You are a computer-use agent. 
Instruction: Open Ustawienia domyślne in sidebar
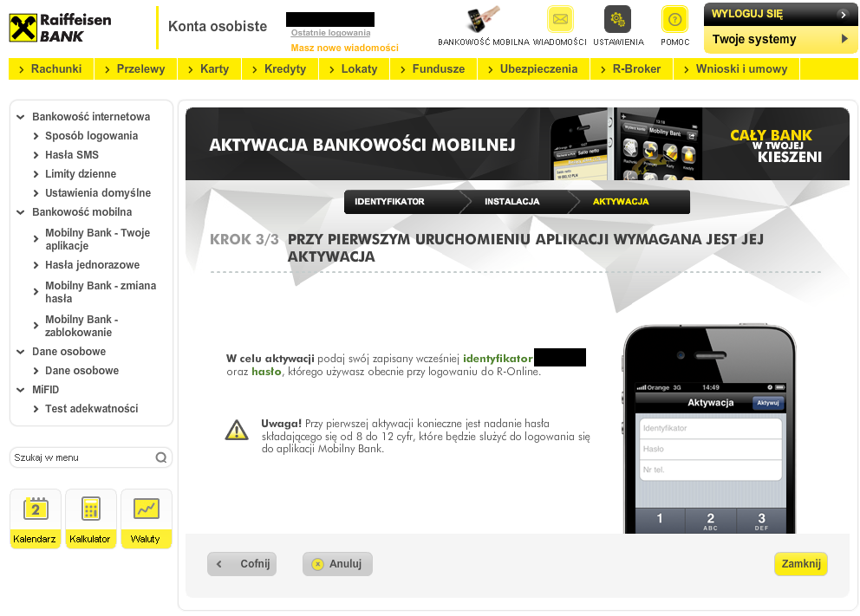[98, 193]
